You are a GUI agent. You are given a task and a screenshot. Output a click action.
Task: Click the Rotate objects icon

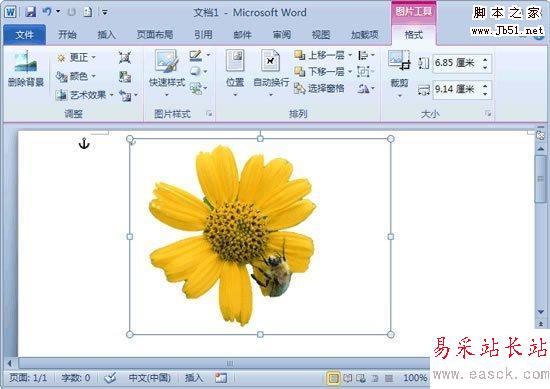[x=363, y=89]
